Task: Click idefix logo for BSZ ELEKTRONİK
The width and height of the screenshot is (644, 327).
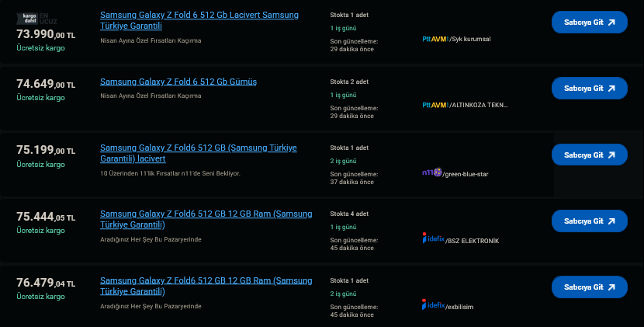Action: click(x=433, y=238)
